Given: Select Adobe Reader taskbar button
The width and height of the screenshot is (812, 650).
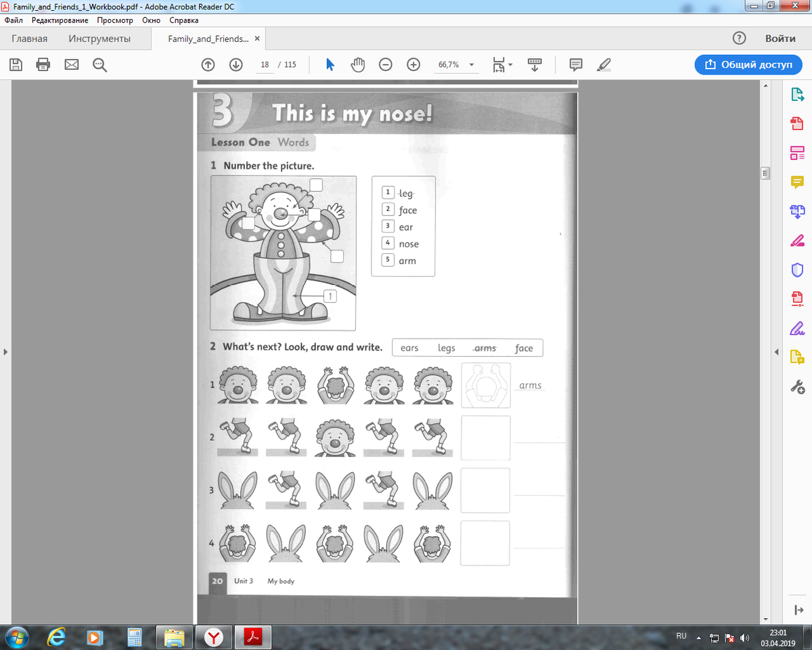Looking at the screenshot, I should 253,638.
